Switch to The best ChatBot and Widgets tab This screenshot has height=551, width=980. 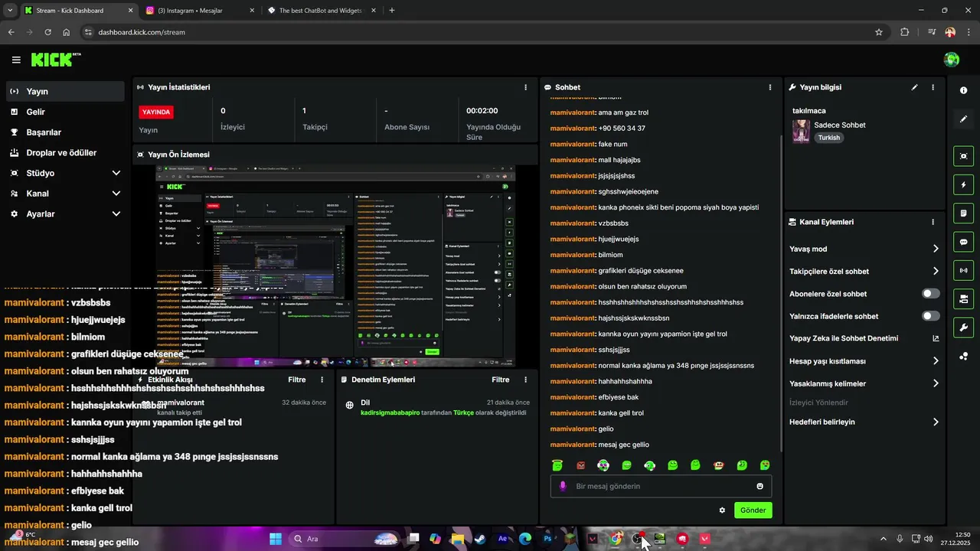tap(322, 11)
